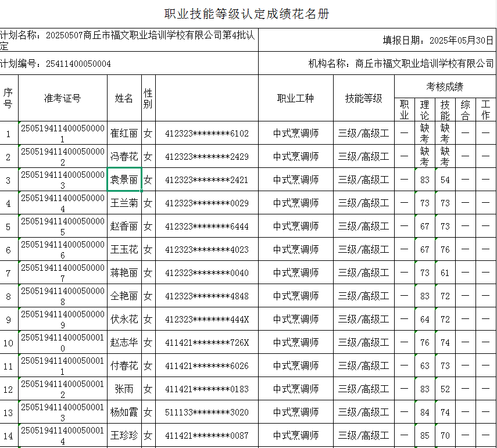497x448 pixels.
Task: Select the 姓名 column header
Action: coord(124,98)
